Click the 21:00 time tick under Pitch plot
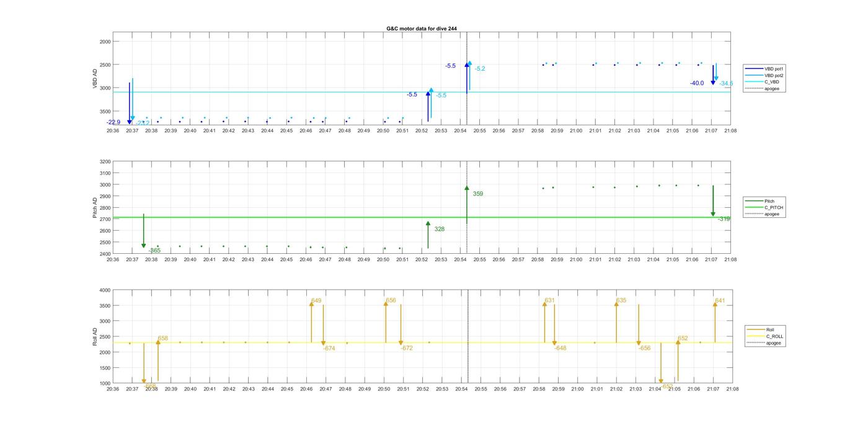Screen dimensions: 868x430 coord(576,260)
